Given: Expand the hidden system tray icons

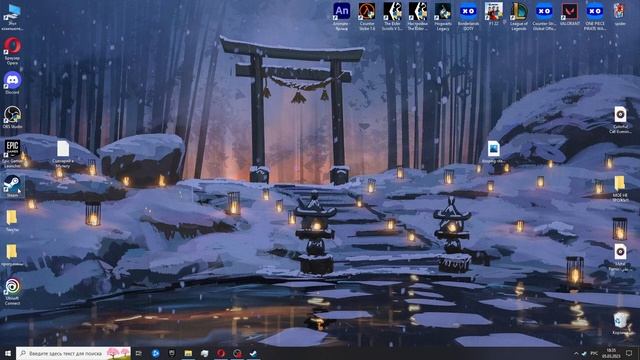Looking at the screenshot, I should (576, 353).
